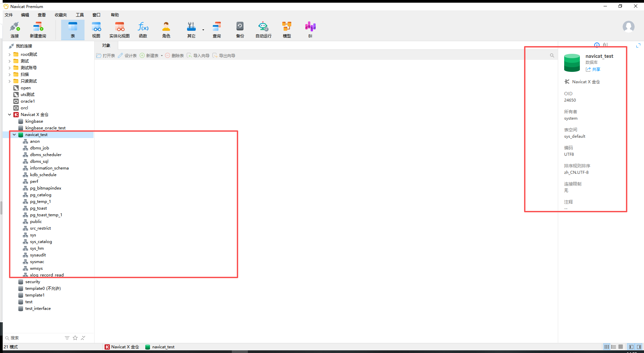
Task: Open 自动运行 automation robot icon
Action: (x=264, y=30)
